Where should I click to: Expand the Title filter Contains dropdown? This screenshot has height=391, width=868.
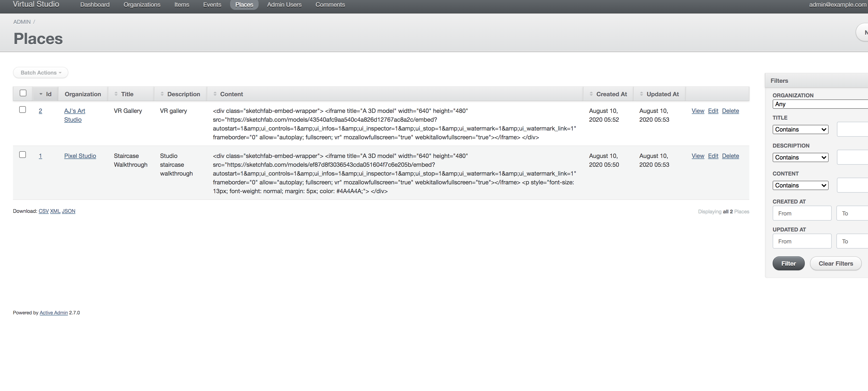[800, 129]
